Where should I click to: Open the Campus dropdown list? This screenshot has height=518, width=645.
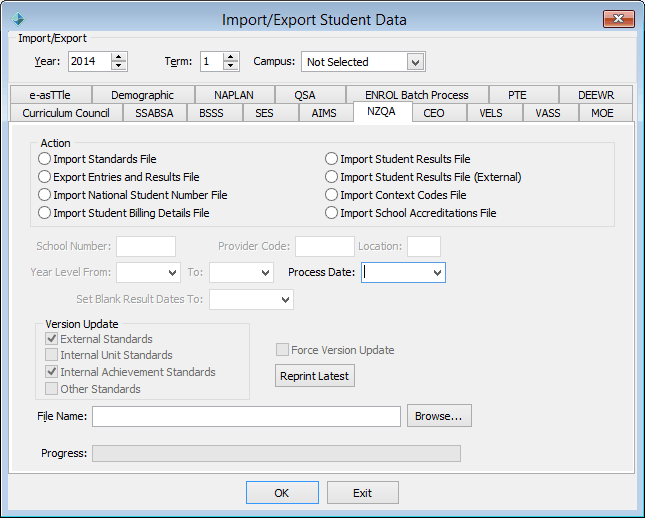pyautogui.click(x=415, y=62)
